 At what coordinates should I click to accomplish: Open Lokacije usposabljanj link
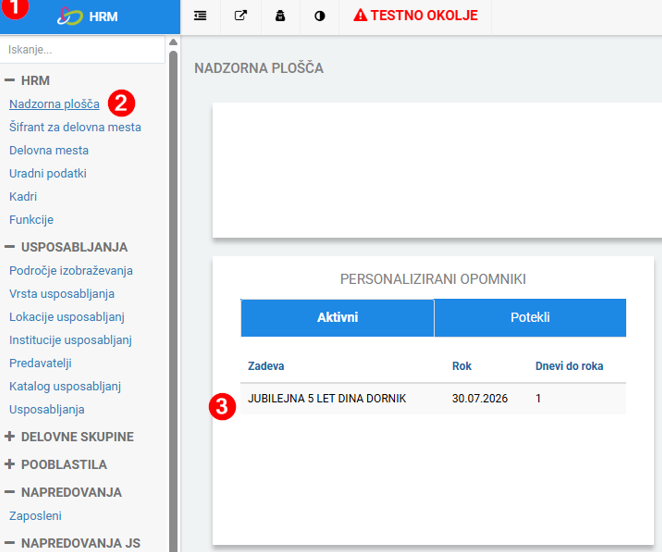67,317
